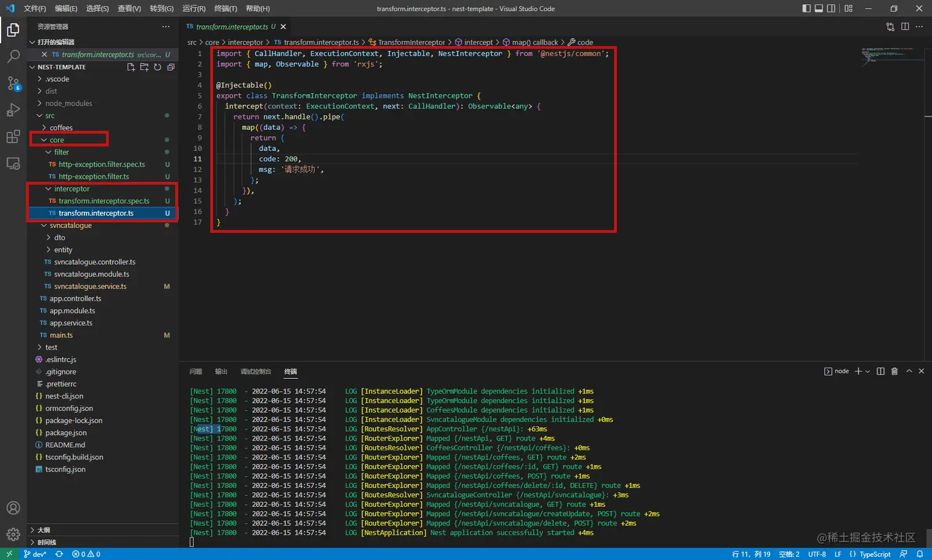
Task: Click feedback icon in status bar
Action: 904,554
